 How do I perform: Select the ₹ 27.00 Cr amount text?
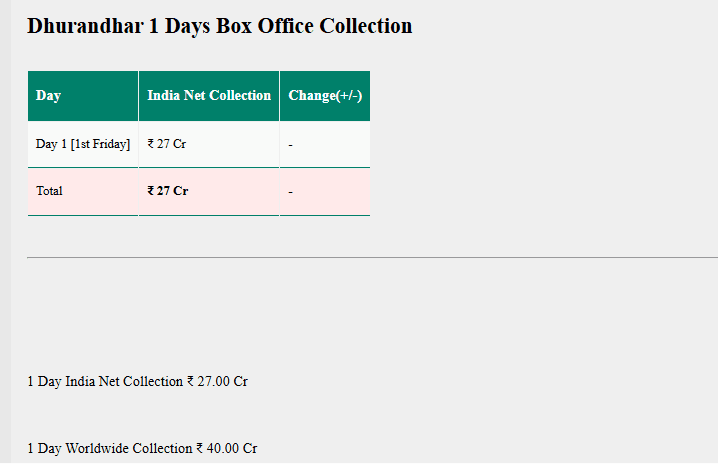217,382
